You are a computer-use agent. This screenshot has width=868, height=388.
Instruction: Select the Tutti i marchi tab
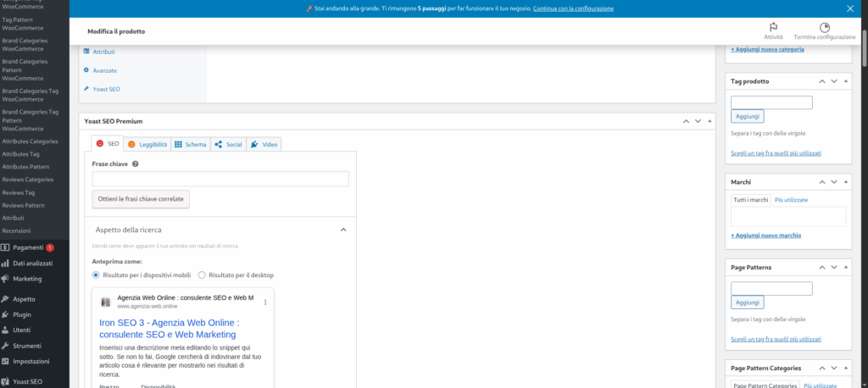751,200
